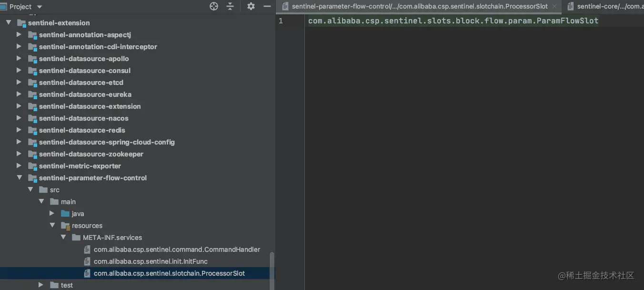Viewport: 644px width, 290px height.
Task: Open com.alibaba.csp.sentinel.command.CommandHandler file
Action: [x=177, y=249]
